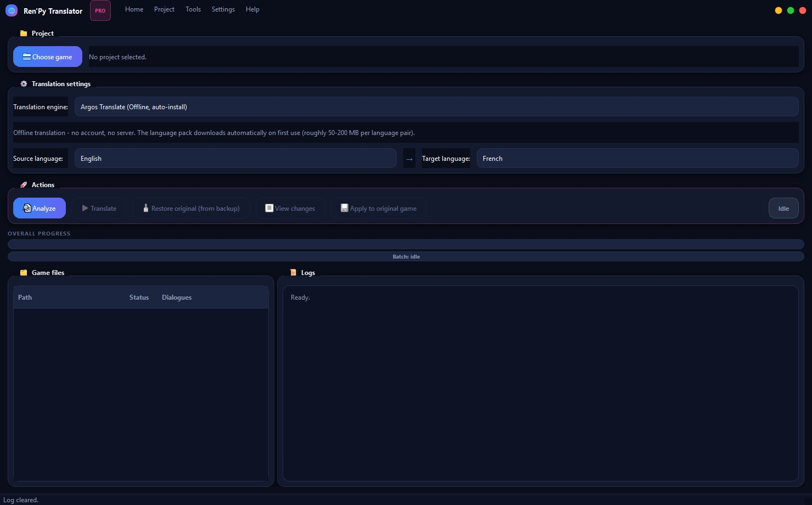812x505 pixels.
Task: Click the green maximize window dot
Action: pos(791,10)
